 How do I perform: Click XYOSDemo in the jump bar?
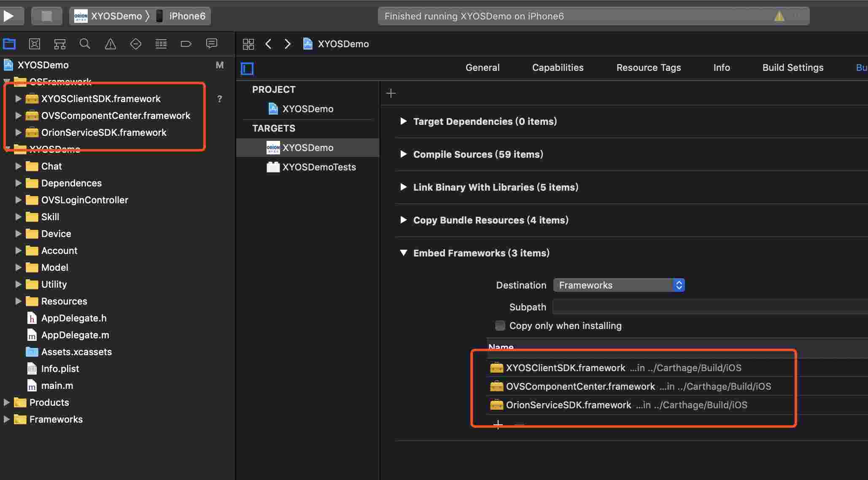tap(336, 44)
